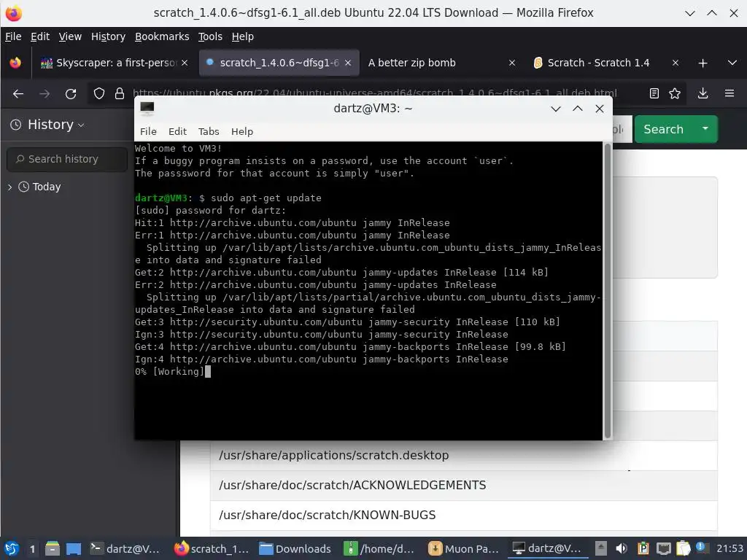Close the scratch_1.4.0.6 tab
Viewport: 747px width, 560px height.
click(x=348, y=63)
